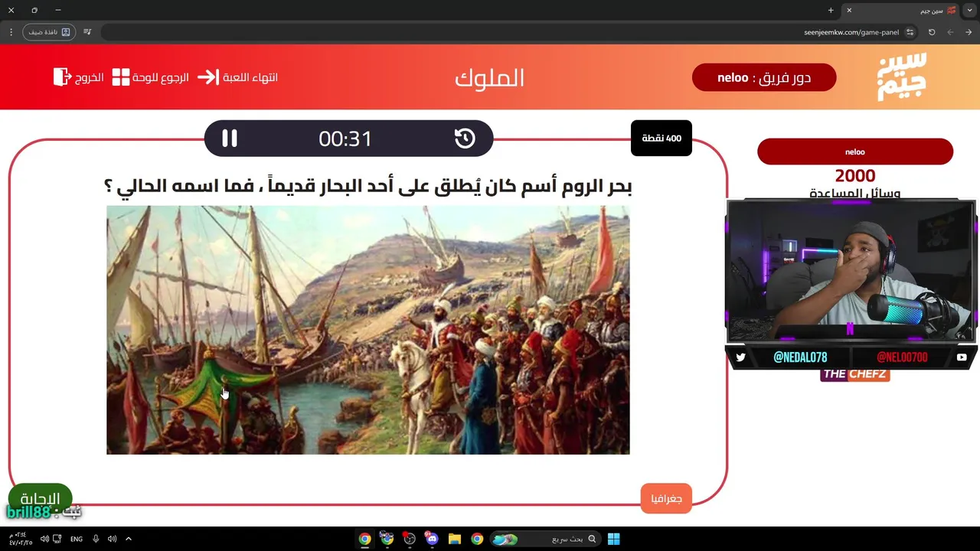Click the YouTube icon on stream overlay
This screenshot has width=980, height=551.
point(962,357)
